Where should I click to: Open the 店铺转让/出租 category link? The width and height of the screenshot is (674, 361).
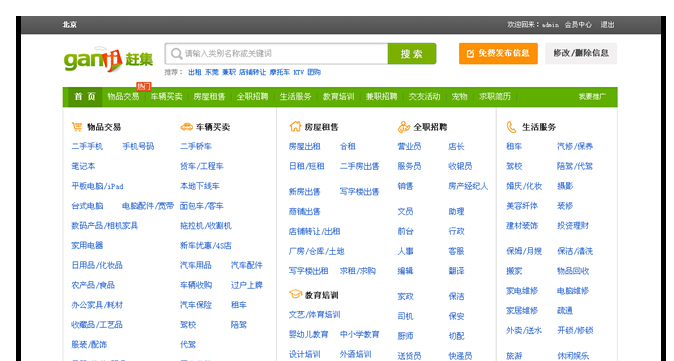click(x=315, y=232)
